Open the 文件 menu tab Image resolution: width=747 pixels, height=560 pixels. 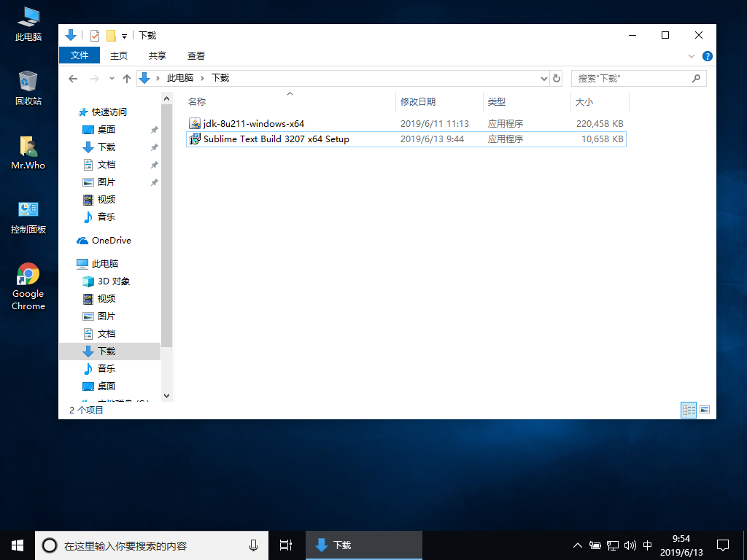coord(80,55)
